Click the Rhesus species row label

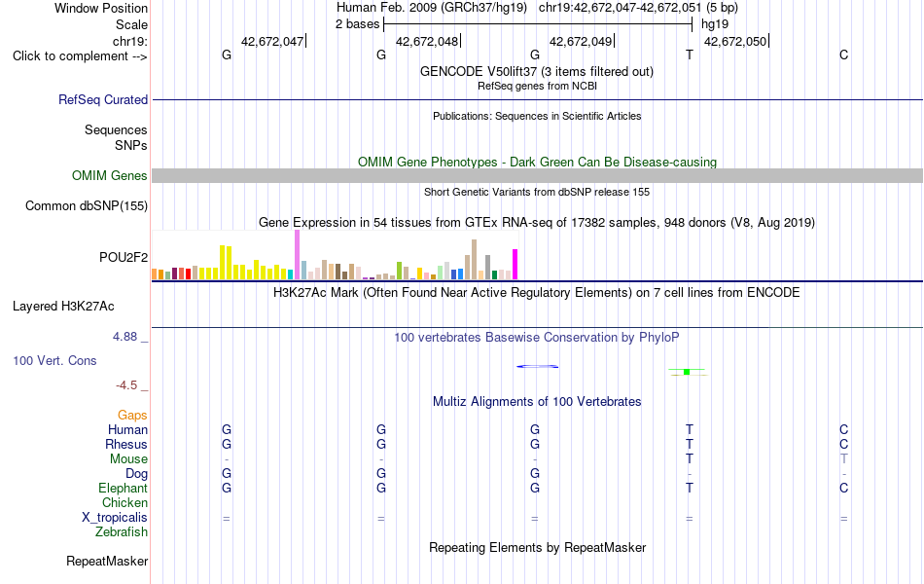pos(126,444)
